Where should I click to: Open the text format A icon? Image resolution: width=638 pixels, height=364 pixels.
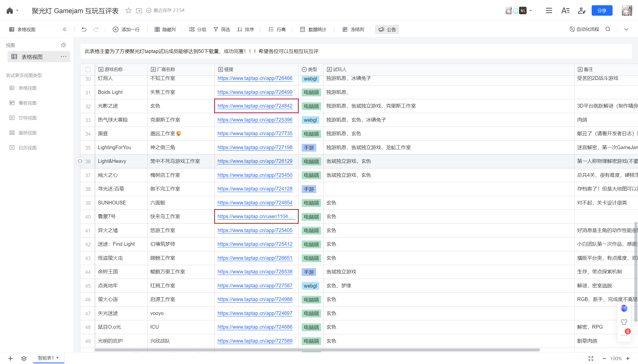click(x=565, y=10)
